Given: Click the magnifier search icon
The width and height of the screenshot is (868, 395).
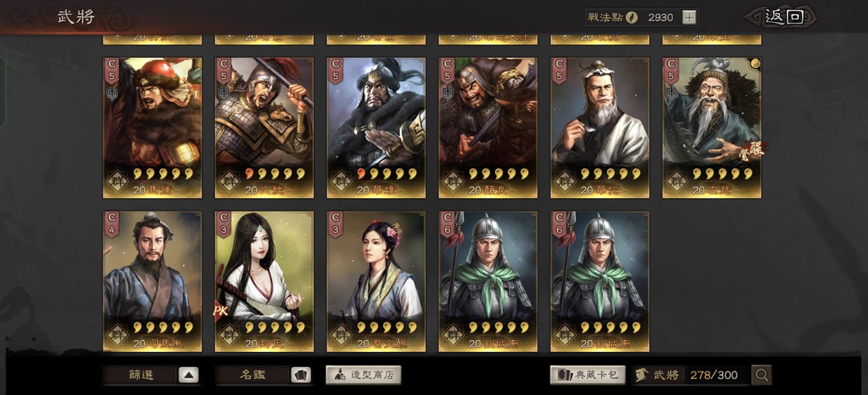Looking at the screenshot, I should pyautogui.click(x=761, y=375).
